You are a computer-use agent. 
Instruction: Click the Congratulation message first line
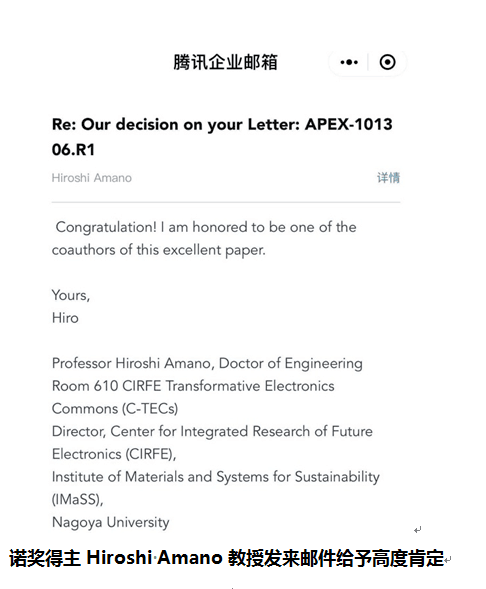(206, 227)
